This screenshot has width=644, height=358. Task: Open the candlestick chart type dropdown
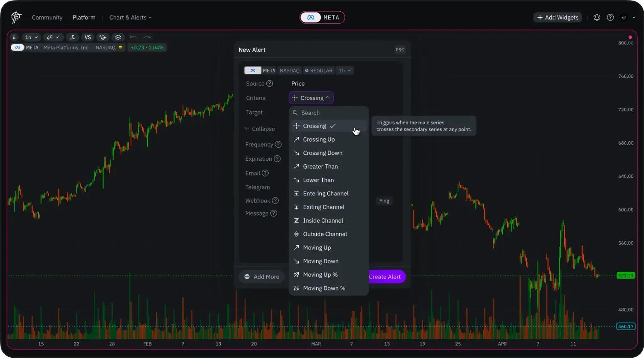[x=53, y=37]
